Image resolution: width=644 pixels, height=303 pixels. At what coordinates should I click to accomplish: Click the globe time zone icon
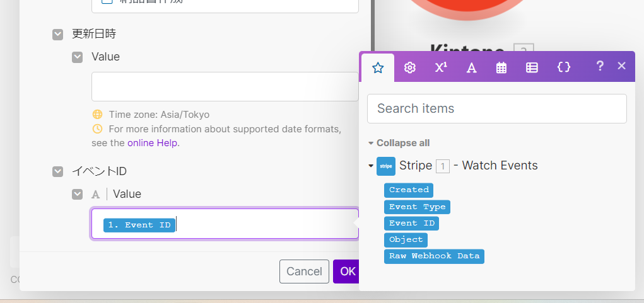[x=97, y=114]
